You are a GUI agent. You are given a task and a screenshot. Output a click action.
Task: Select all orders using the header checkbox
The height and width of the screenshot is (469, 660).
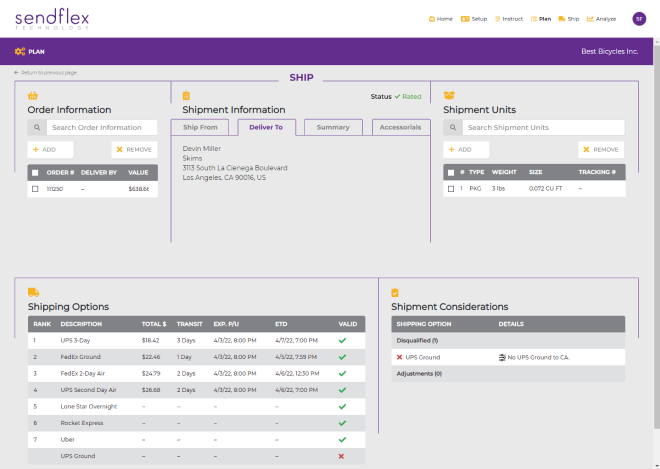(35, 172)
